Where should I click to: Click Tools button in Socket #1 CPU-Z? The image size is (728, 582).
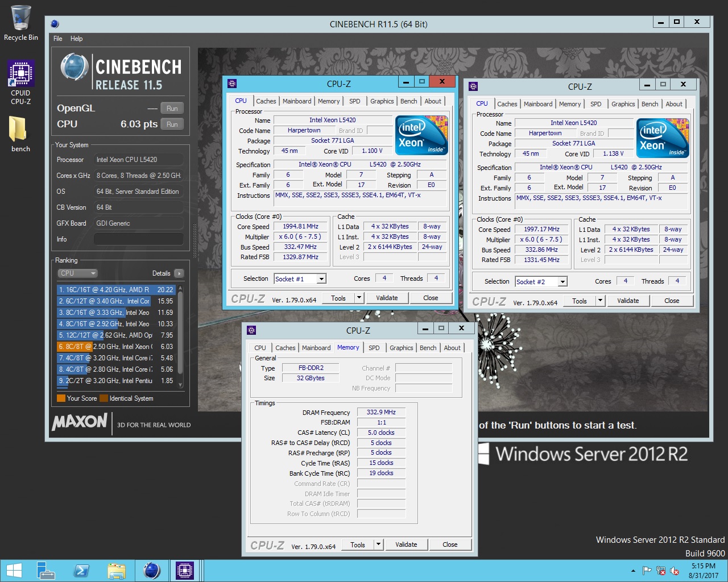pos(338,298)
